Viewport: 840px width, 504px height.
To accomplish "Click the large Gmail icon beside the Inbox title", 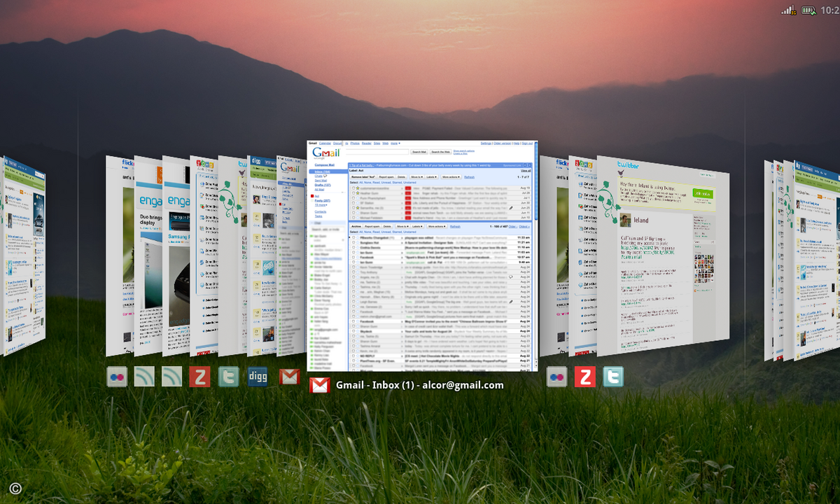I will coord(320,385).
